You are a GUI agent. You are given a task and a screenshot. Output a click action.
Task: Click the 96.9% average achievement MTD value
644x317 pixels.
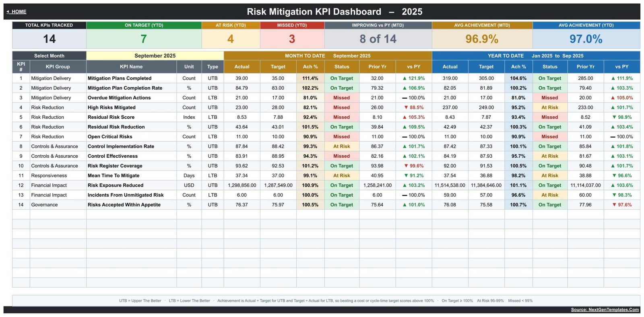tap(482, 39)
